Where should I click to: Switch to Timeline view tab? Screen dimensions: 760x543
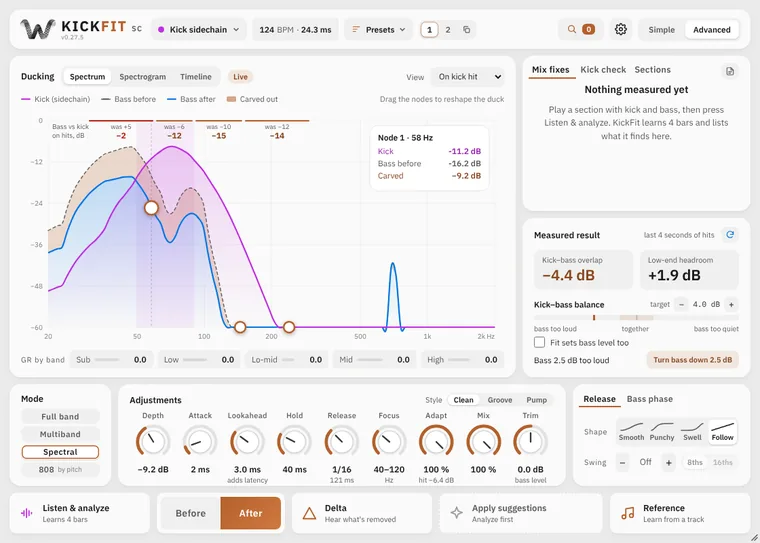point(196,77)
